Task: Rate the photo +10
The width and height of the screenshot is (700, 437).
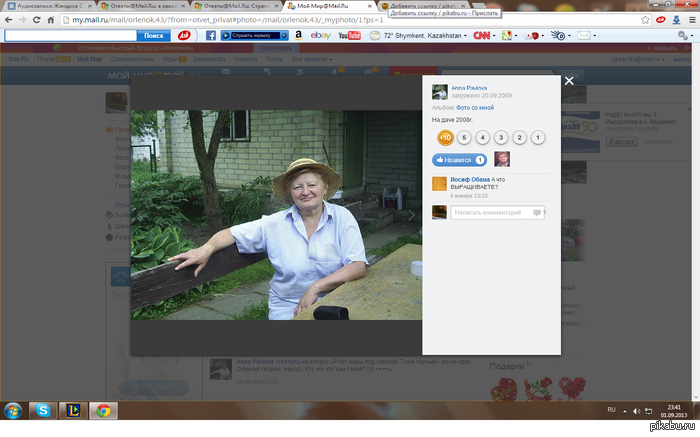Action: 445,137
